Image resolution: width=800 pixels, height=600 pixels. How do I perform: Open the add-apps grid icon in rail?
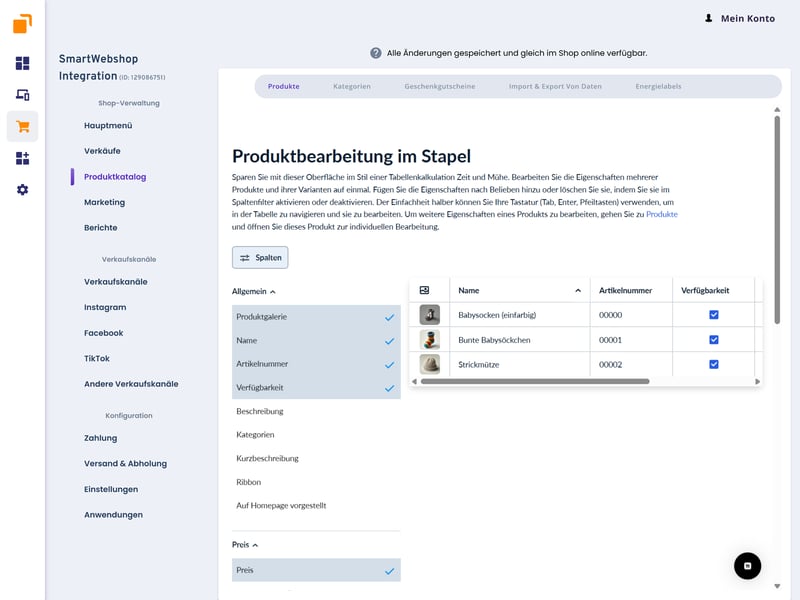tap(22, 158)
